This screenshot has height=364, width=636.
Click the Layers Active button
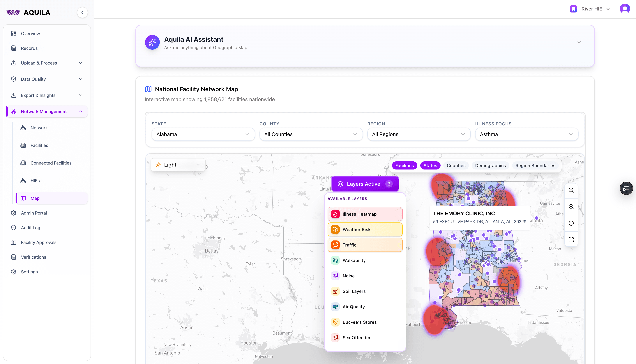365,184
